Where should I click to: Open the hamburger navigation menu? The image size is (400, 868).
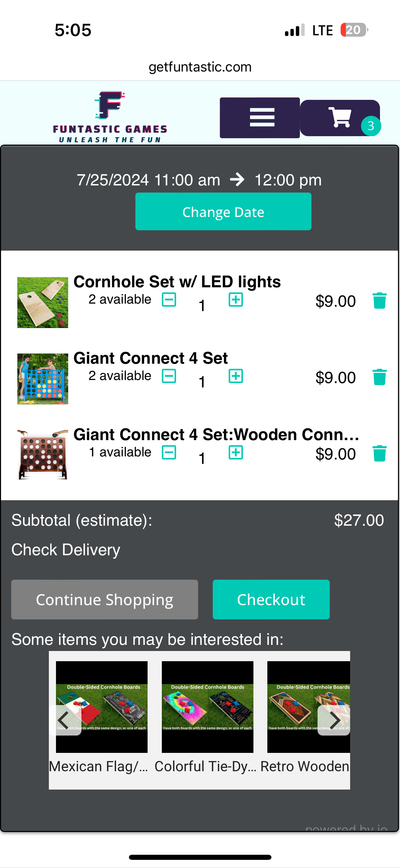[260, 117]
